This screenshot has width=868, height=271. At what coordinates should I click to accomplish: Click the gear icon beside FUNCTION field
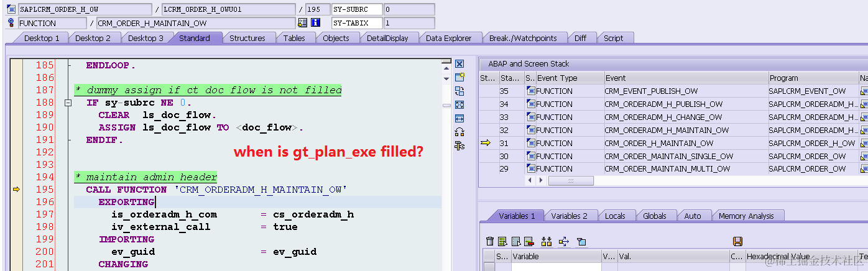[x=11, y=23]
